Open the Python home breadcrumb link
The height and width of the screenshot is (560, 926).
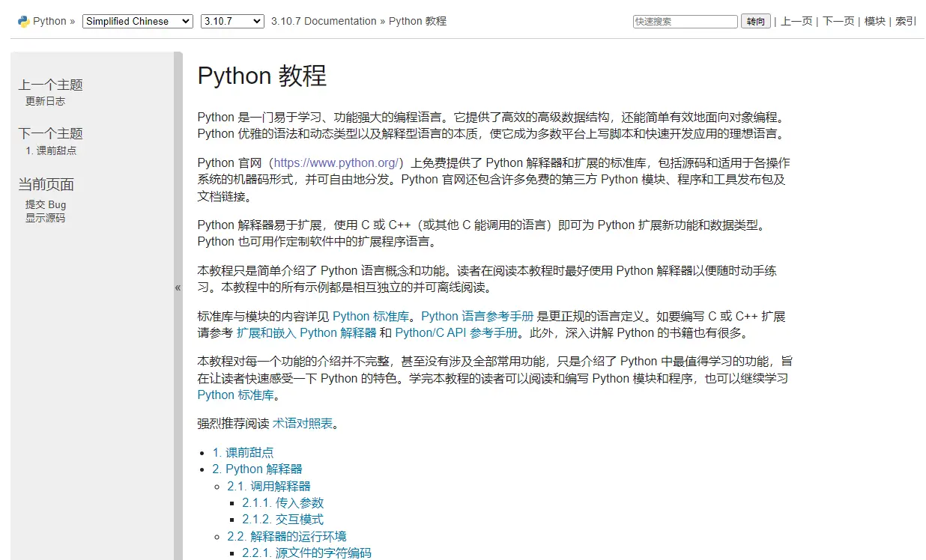(x=49, y=21)
